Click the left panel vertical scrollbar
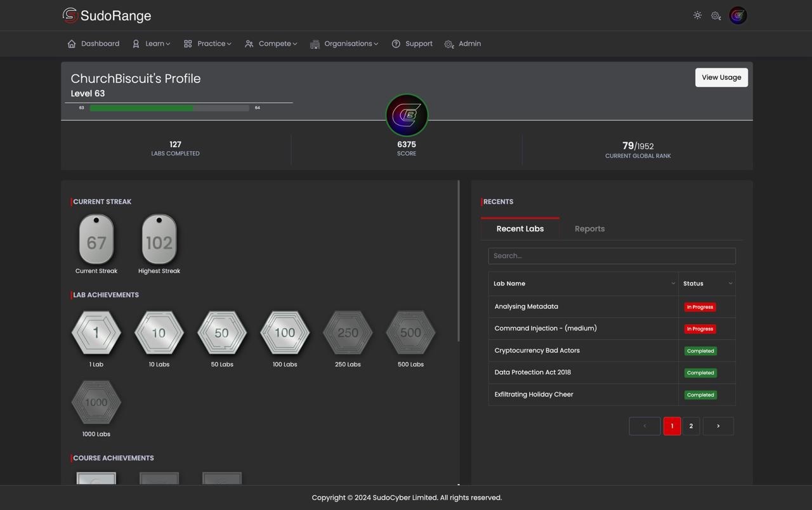The height and width of the screenshot is (510, 812). [459, 261]
